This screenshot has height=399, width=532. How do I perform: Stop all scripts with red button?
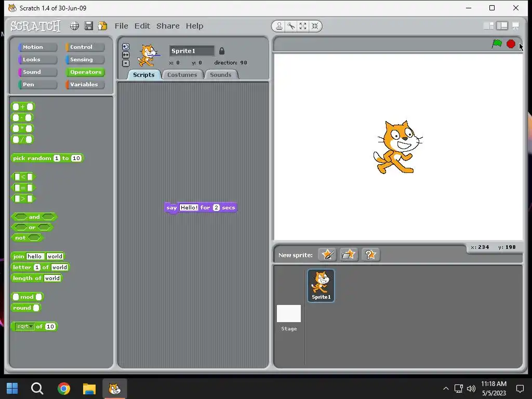[x=511, y=44]
